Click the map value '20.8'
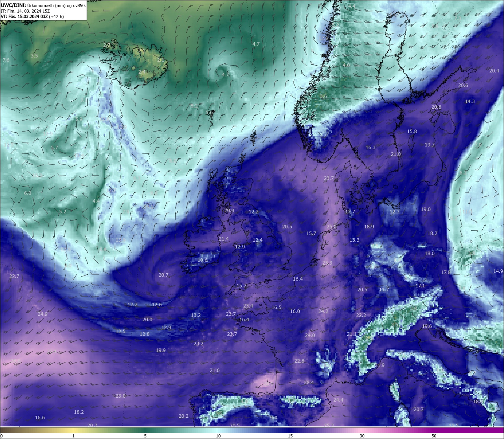This screenshot has width=504, height=439. tap(436, 107)
